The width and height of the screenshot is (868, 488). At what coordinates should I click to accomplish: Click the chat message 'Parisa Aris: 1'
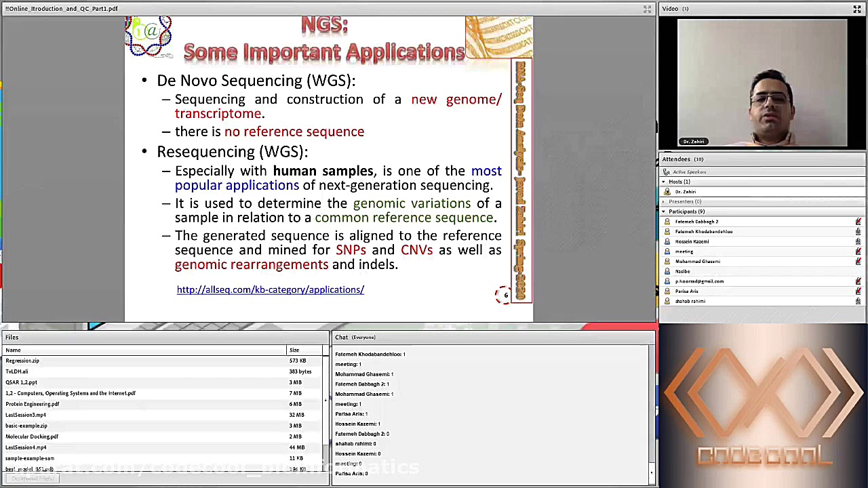[351, 414]
